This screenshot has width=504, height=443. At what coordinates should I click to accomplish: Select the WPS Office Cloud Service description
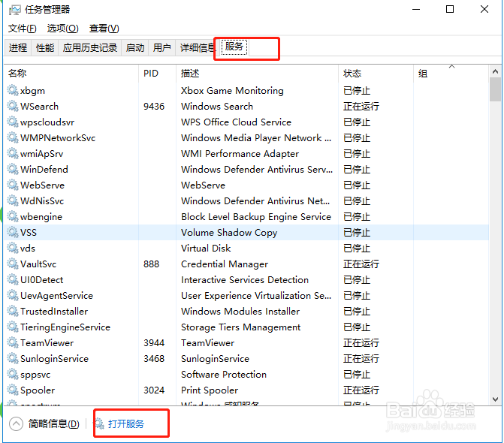click(237, 122)
